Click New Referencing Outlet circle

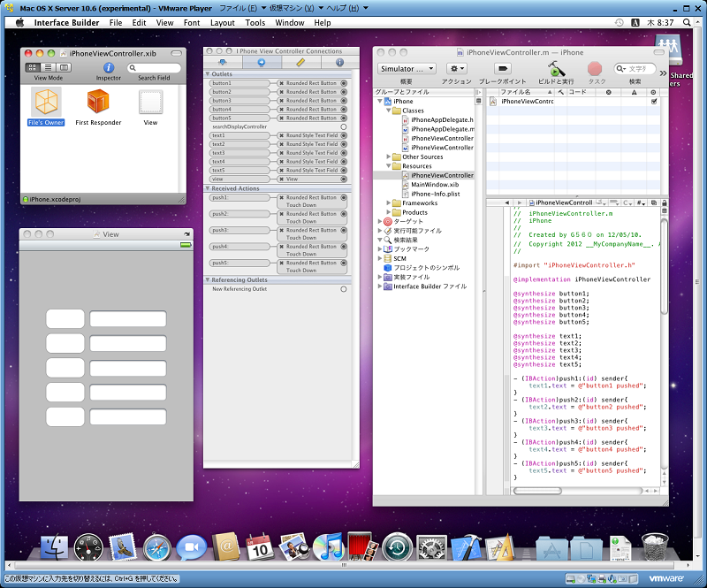tap(344, 289)
